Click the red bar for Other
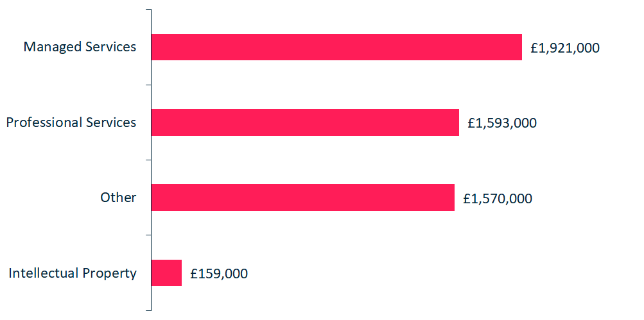Viewport: 644px width, 320px height. pos(302,198)
